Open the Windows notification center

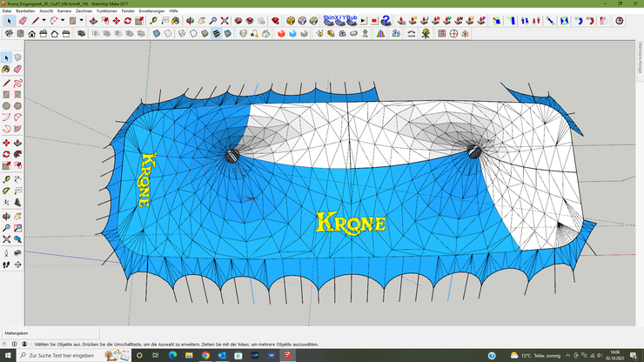click(634, 355)
